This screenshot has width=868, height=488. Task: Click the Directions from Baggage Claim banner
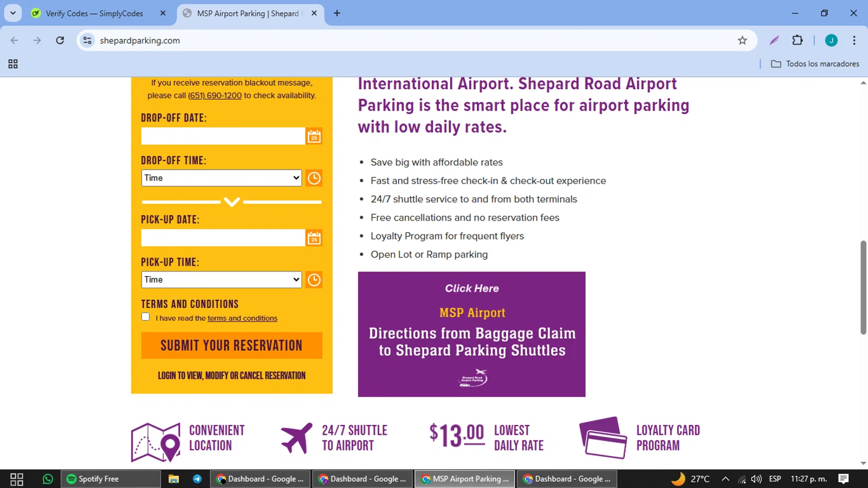pos(472,334)
